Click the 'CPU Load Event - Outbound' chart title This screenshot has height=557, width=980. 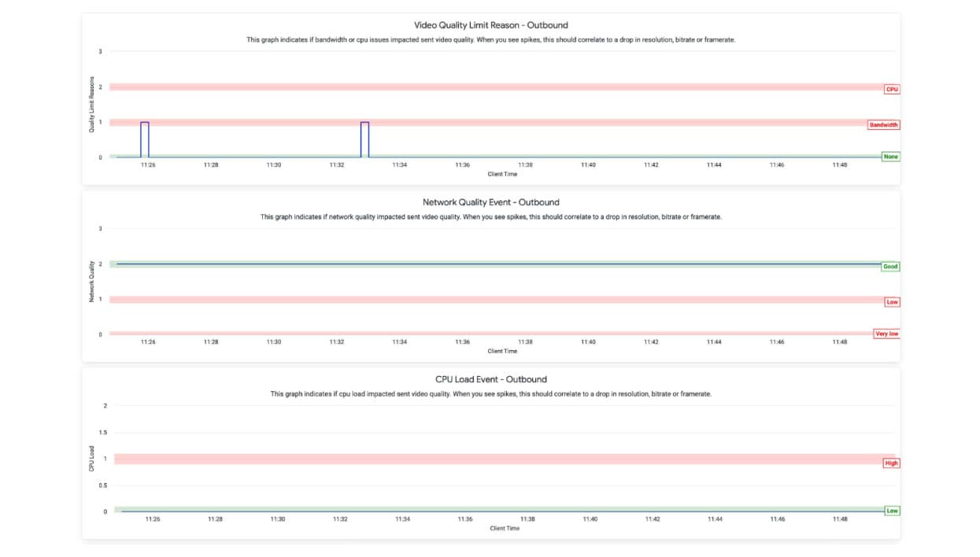490,379
